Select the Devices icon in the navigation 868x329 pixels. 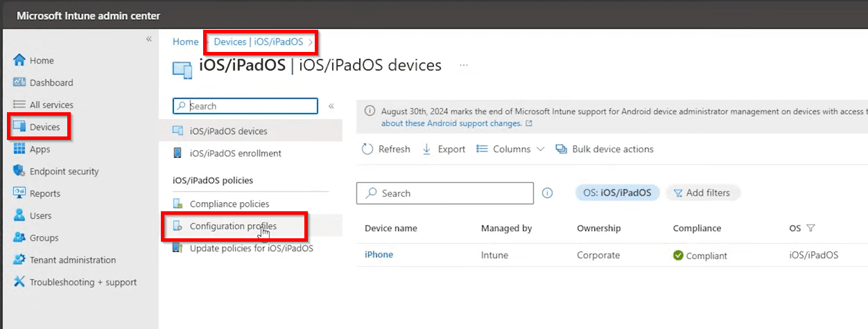(x=19, y=127)
